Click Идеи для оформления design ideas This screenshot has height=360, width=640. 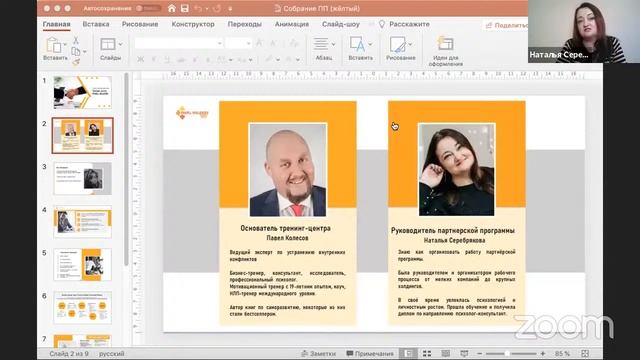click(x=445, y=51)
